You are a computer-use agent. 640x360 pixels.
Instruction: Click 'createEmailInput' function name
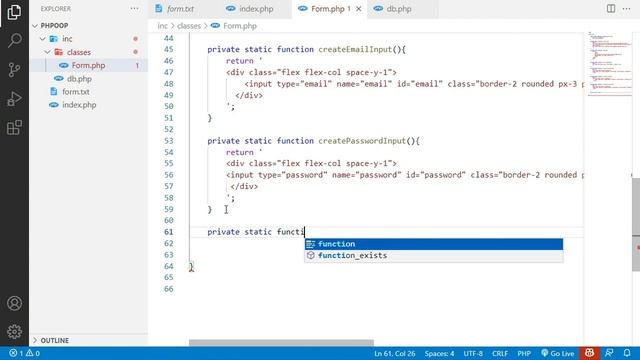click(355, 49)
